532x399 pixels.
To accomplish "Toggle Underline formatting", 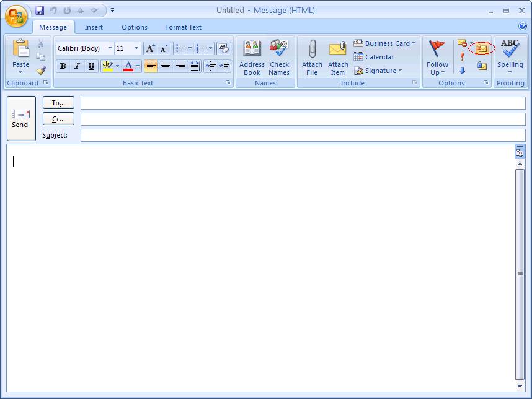I will pos(91,66).
